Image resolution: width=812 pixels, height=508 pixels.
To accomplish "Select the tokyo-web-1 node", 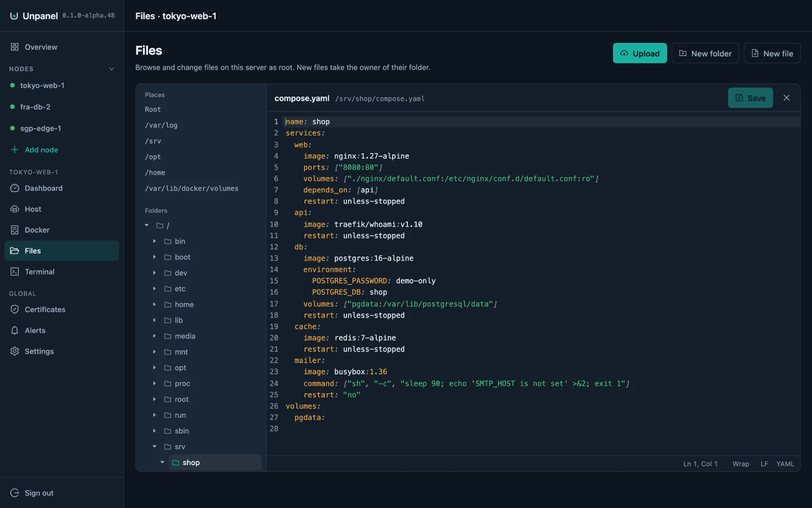I will click(62, 85).
